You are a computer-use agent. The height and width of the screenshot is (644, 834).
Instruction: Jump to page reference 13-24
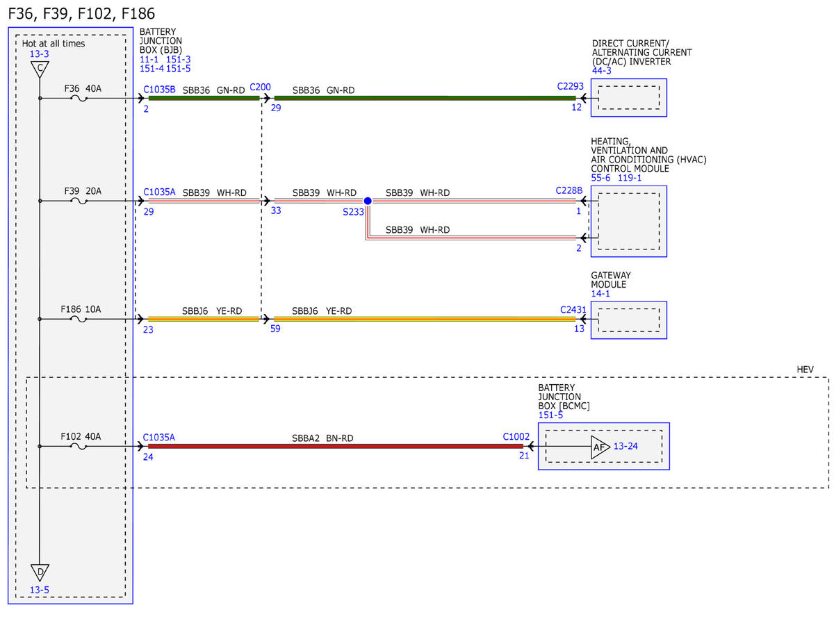[625, 446]
